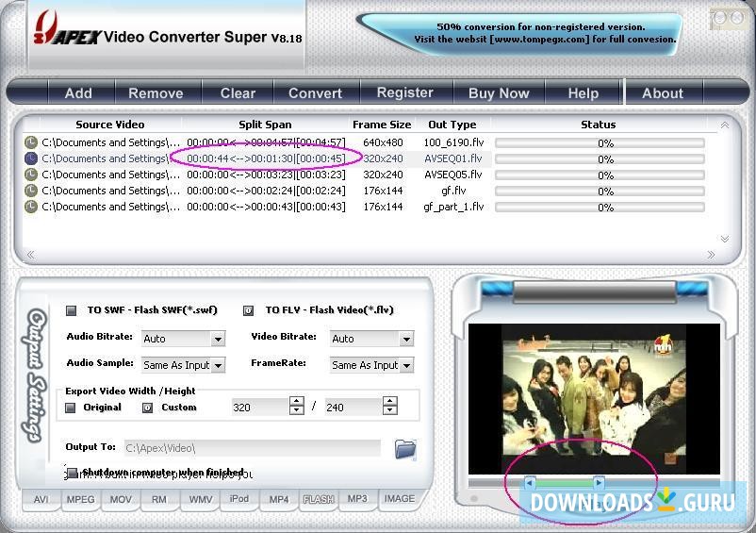Select TO FLV - Flash Video option
This screenshot has height=533, width=756.
(248, 310)
